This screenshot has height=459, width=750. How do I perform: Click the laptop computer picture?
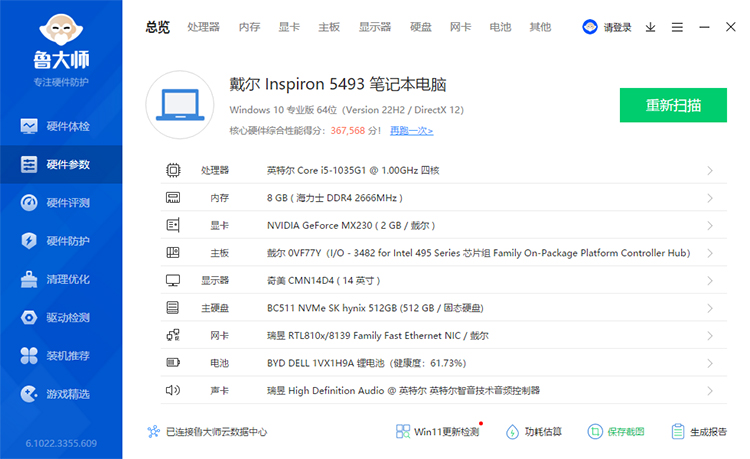click(180, 105)
